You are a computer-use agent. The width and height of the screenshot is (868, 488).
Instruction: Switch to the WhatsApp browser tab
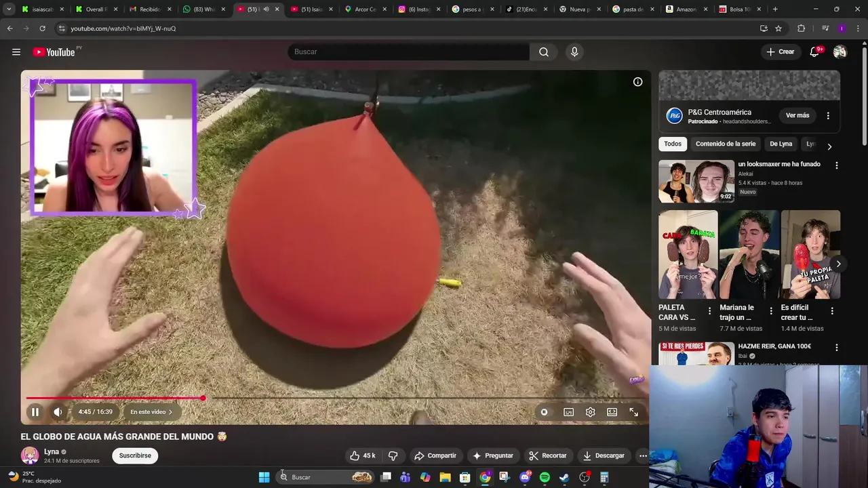[203, 9]
